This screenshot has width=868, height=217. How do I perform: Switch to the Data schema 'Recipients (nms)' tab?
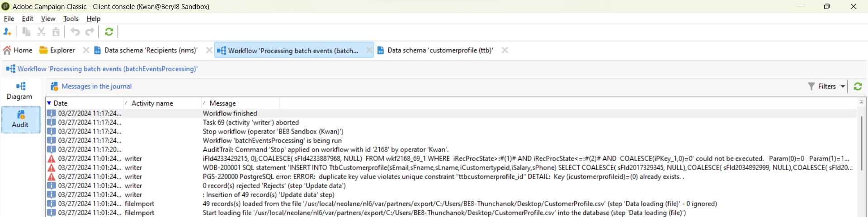point(146,50)
